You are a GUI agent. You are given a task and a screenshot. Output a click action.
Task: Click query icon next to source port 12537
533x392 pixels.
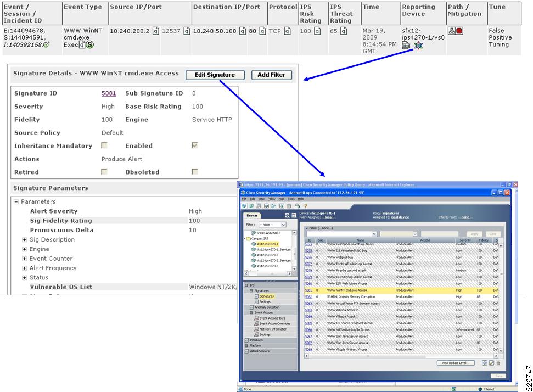[x=187, y=31]
